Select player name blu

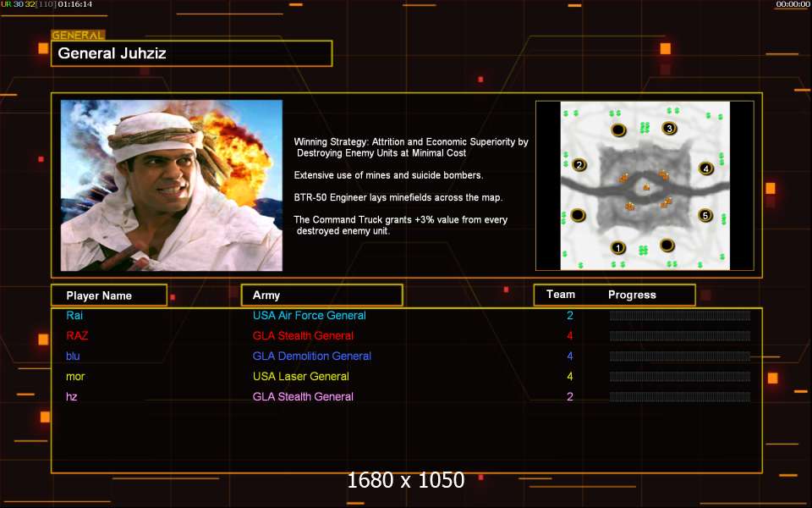tap(73, 356)
